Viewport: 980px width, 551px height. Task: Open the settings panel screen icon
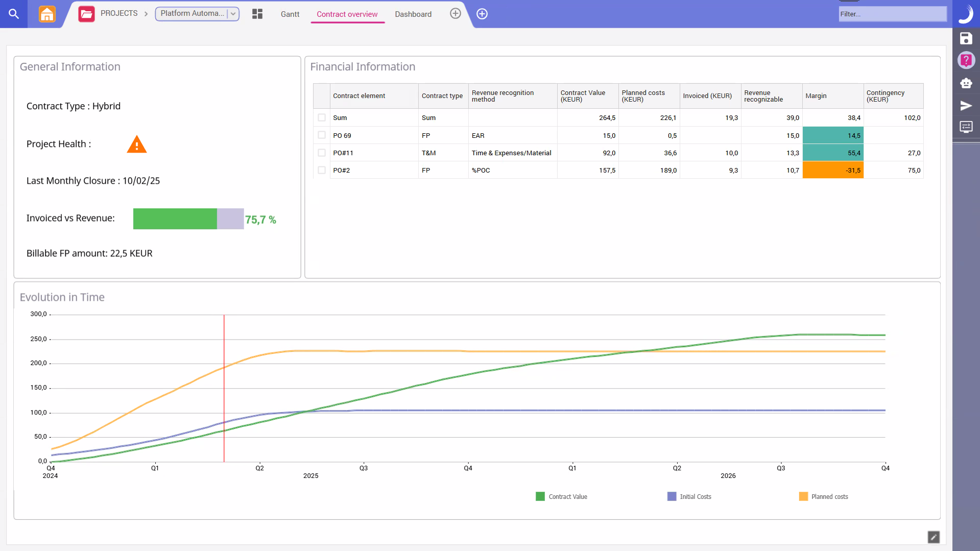pos(966,127)
